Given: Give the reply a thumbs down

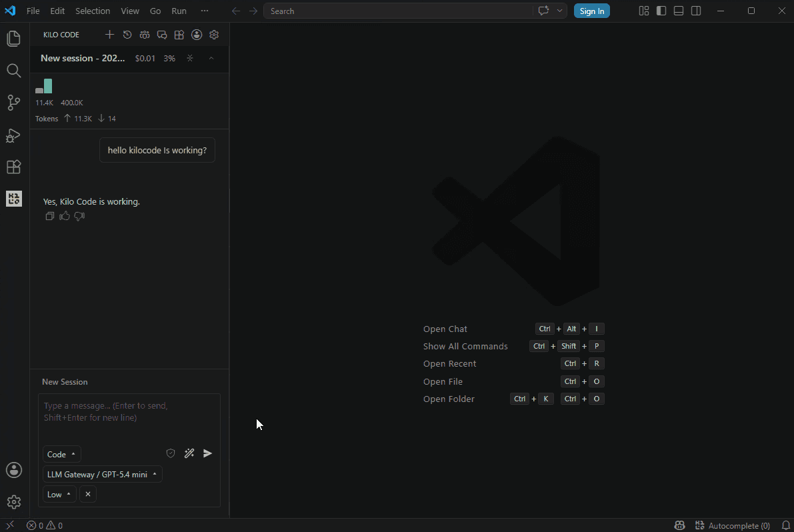Looking at the screenshot, I should 79,216.
